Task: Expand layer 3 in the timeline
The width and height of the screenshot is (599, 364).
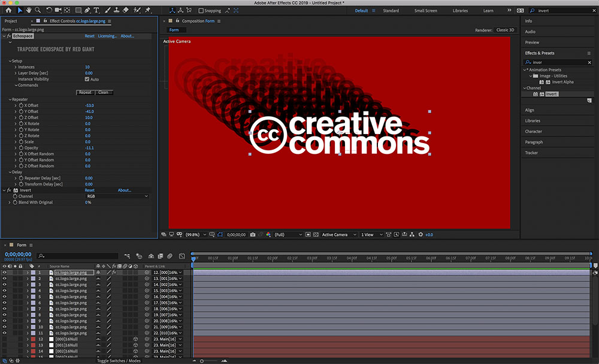Action: [x=28, y=284]
